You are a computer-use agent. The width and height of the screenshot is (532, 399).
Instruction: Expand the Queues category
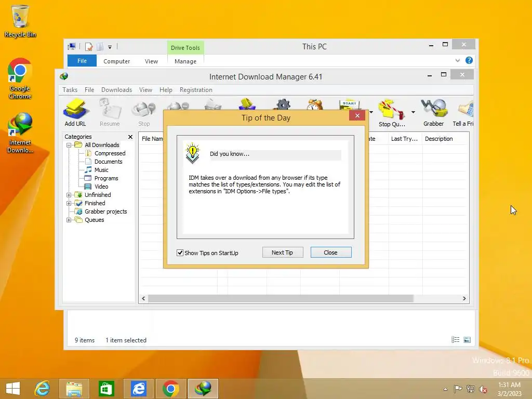pyautogui.click(x=69, y=220)
